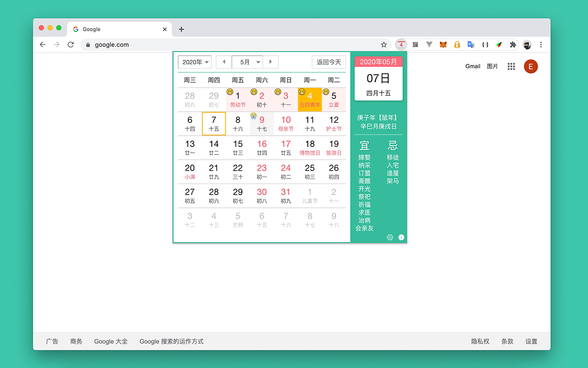Close the Google tab
588x368 pixels.
click(x=165, y=29)
